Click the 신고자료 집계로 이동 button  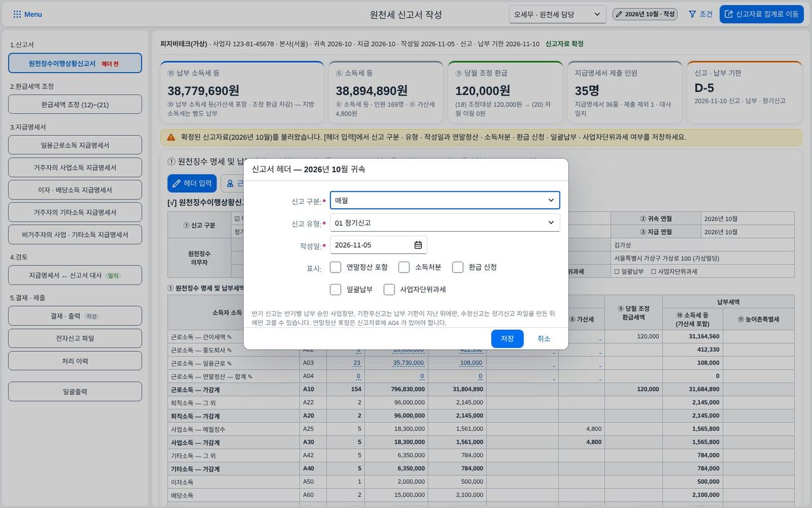pos(761,14)
